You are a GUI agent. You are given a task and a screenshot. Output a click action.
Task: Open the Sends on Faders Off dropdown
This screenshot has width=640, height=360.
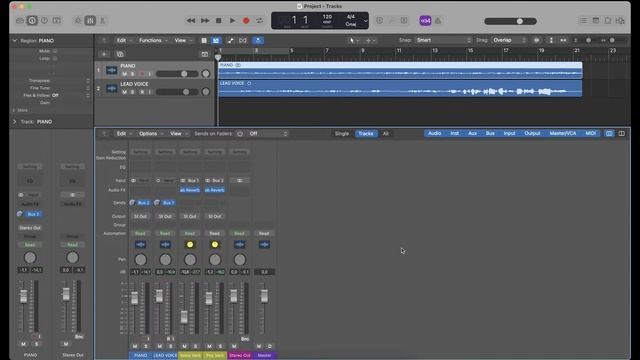coord(268,133)
